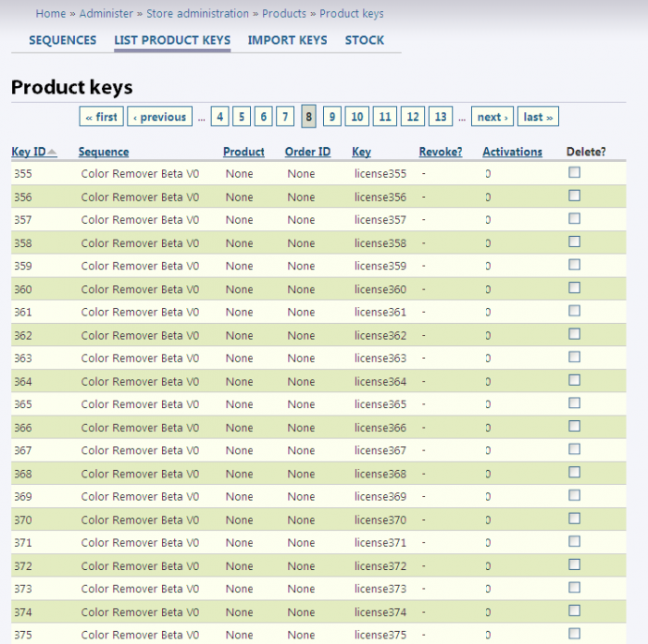648x644 pixels.
Task: Check Delete box for key 366
Action: pos(575,427)
